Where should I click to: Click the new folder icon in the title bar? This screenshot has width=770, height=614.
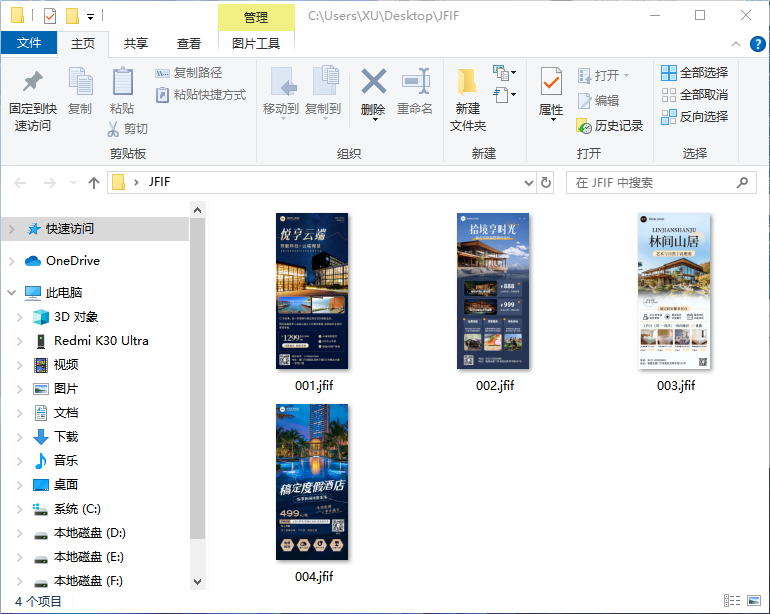tap(72, 16)
